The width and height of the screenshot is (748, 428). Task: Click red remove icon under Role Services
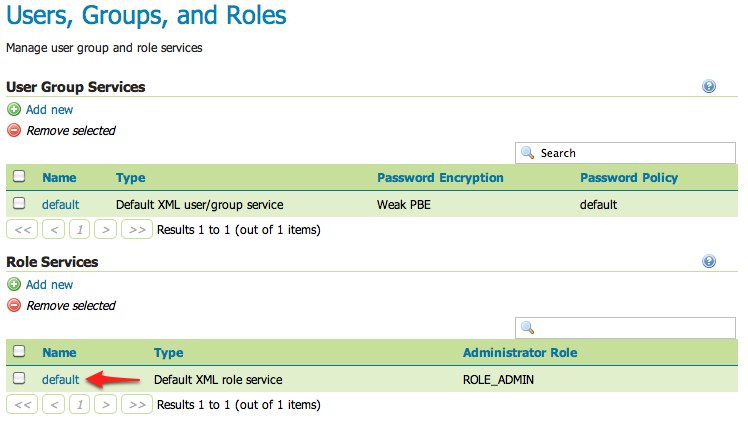(14, 305)
